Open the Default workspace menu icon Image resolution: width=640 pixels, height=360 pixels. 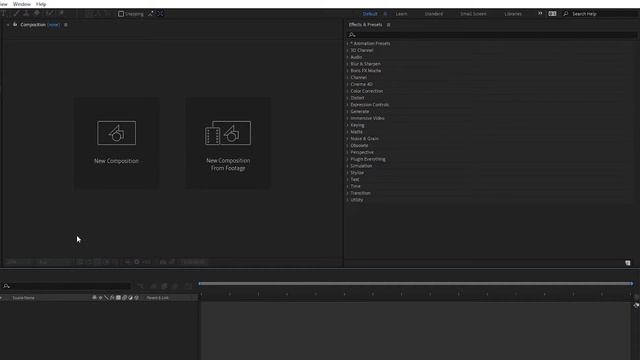click(x=385, y=14)
